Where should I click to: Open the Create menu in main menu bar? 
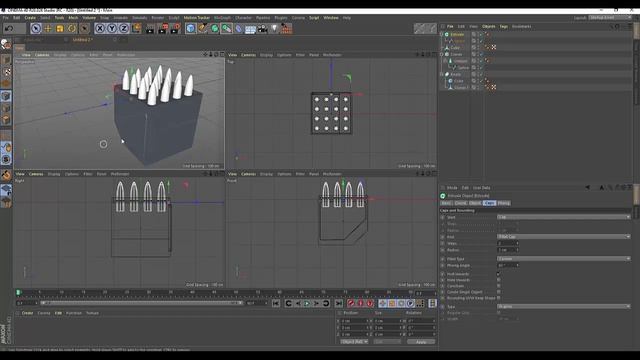click(30, 18)
